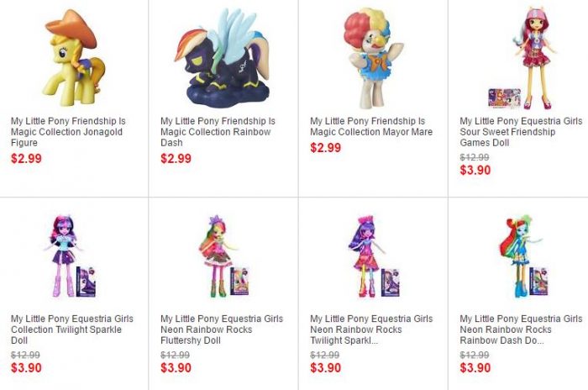Click the $2.99 price under Jonagold Figure
The height and width of the screenshot is (390, 588).
pyautogui.click(x=26, y=159)
